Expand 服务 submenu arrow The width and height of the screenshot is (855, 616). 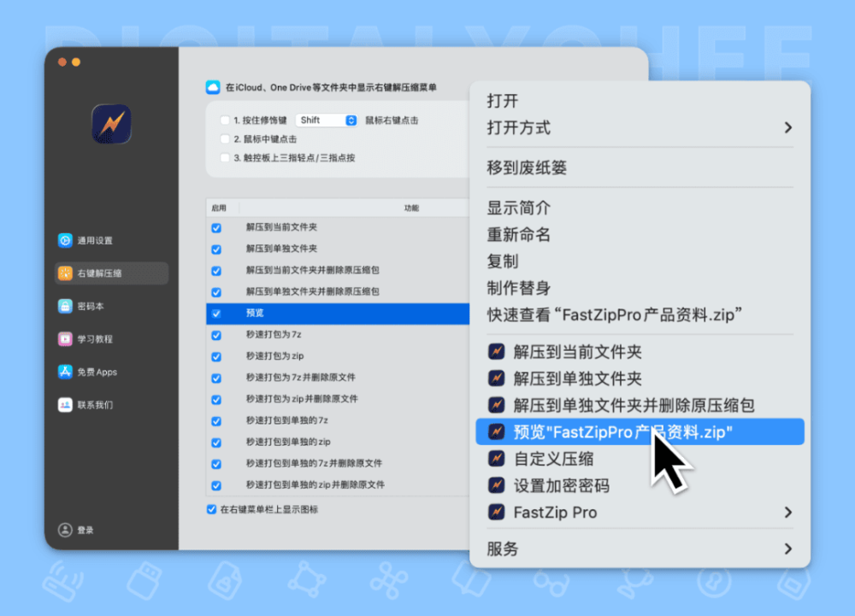click(788, 549)
